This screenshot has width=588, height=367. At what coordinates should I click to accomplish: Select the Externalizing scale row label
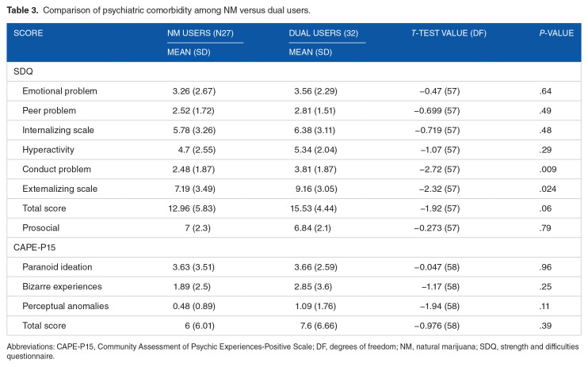point(57,189)
